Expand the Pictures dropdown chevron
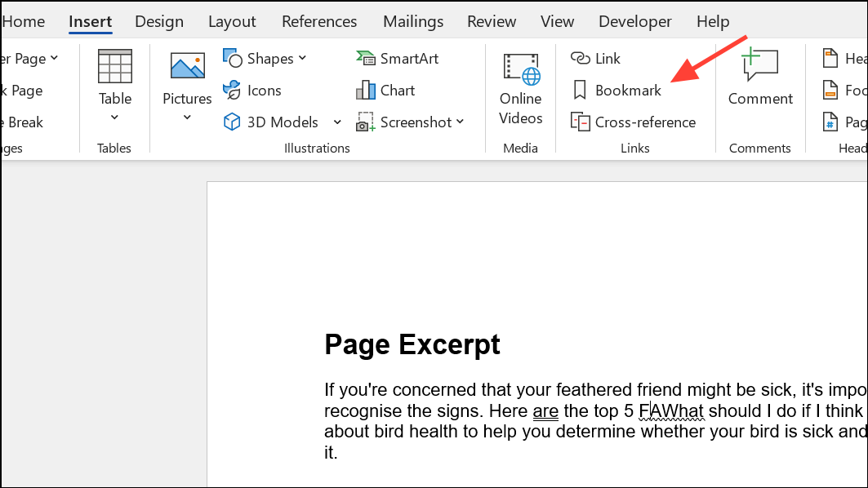 pos(187,118)
